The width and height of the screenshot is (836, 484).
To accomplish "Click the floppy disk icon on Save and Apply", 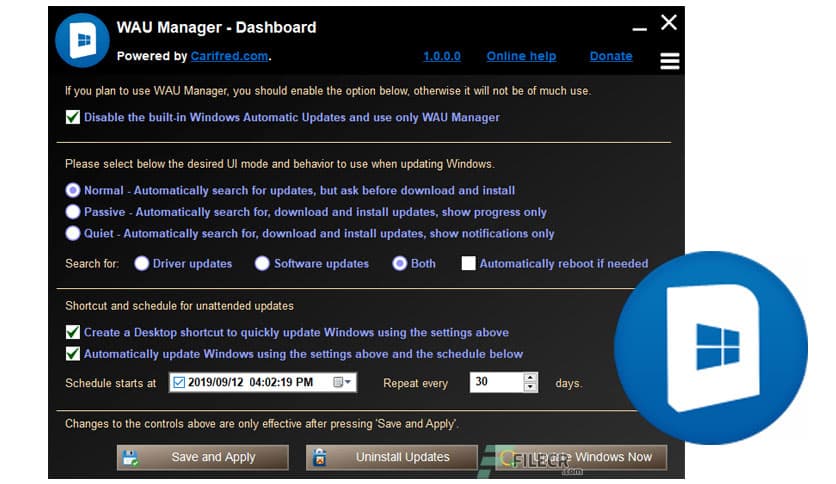I will click(130, 458).
